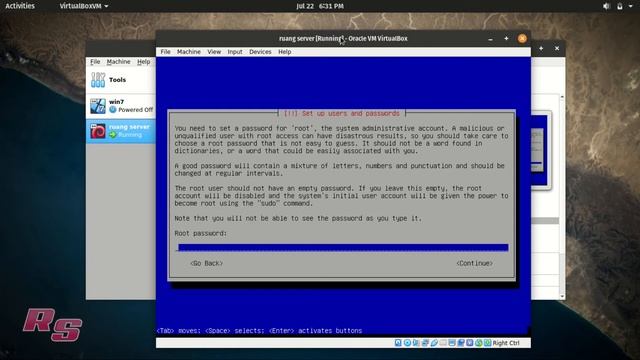Viewport: 640px width, 360px height.
Task: Open File menu in VirtualBox Manager window
Action: (x=95, y=62)
